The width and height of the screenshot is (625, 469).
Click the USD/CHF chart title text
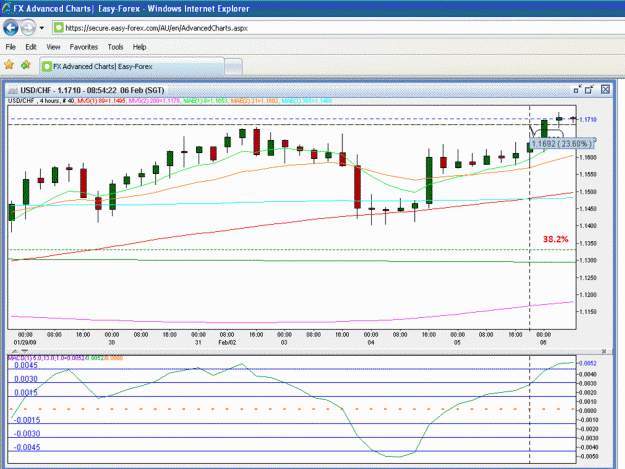pos(92,90)
